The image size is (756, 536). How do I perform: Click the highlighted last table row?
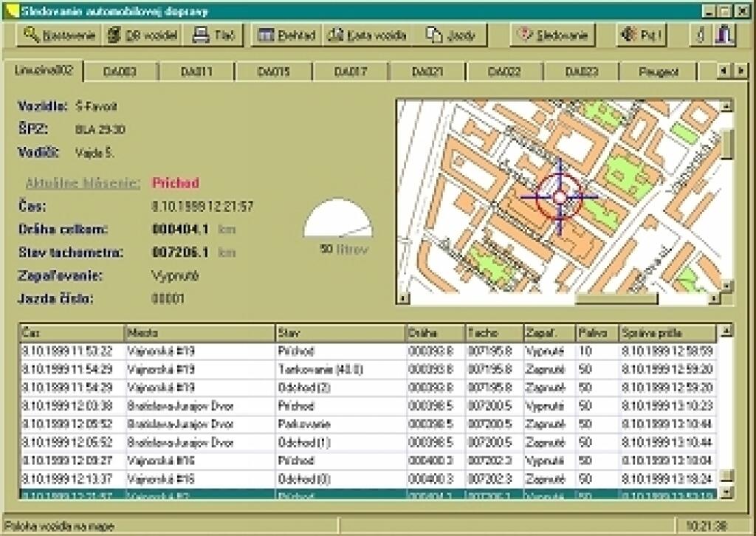(368, 494)
